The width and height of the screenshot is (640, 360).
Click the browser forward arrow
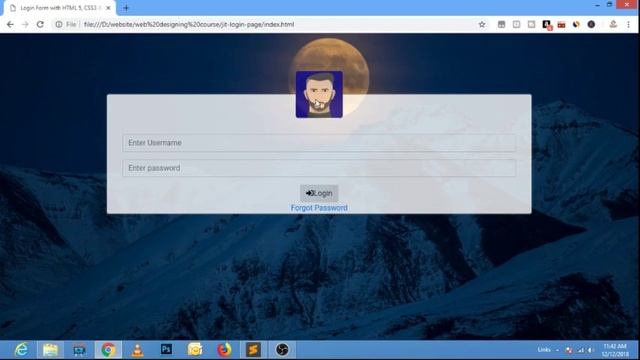point(25,24)
